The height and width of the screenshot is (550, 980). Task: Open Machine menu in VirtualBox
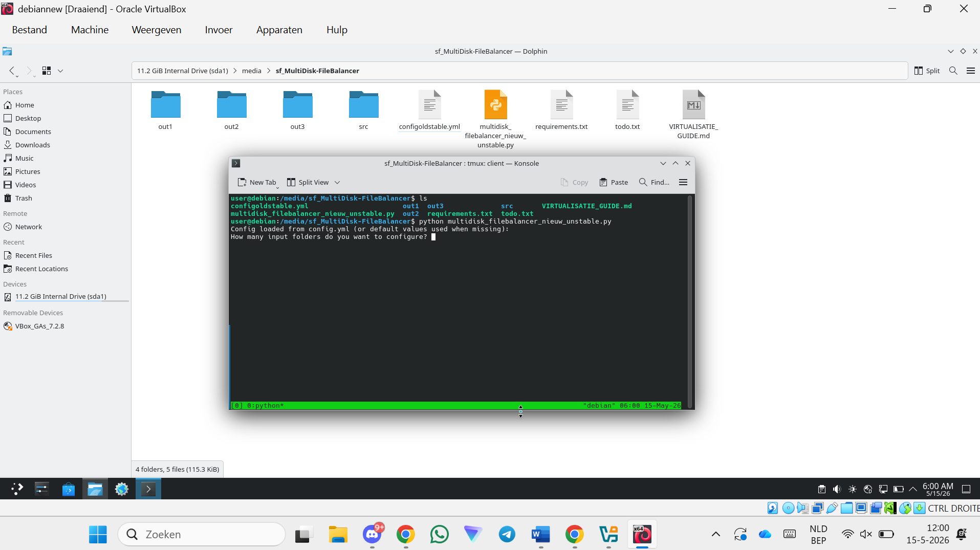coord(90,30)
